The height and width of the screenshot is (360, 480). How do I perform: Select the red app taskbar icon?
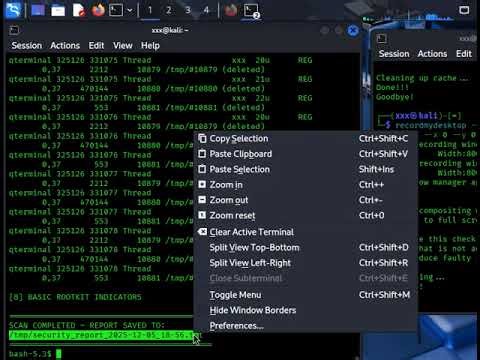231,10
